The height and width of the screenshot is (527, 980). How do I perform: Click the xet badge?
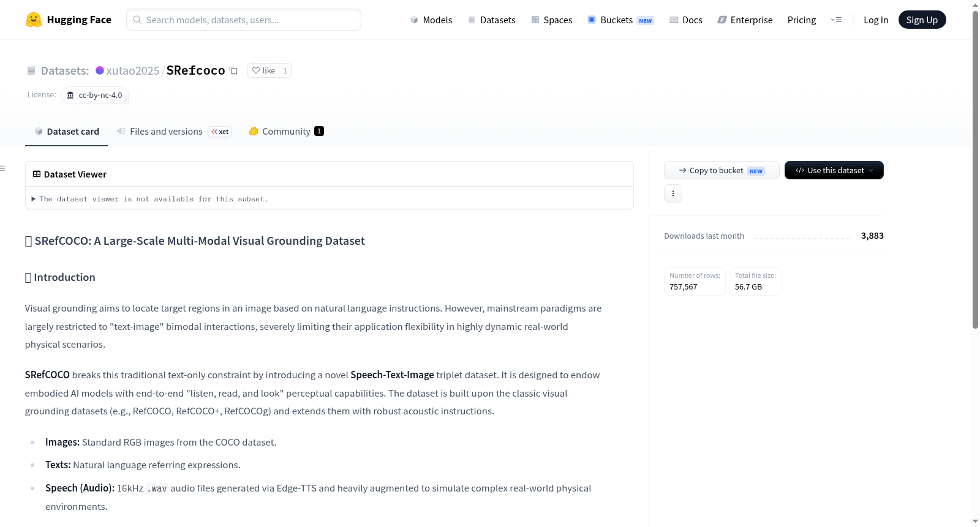click(220, 132)
